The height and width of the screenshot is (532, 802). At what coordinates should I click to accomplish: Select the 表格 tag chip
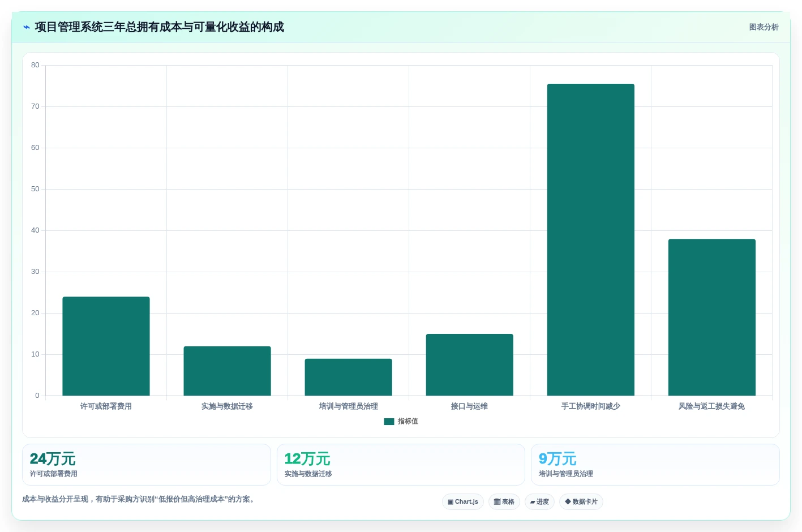pos(504,502)
